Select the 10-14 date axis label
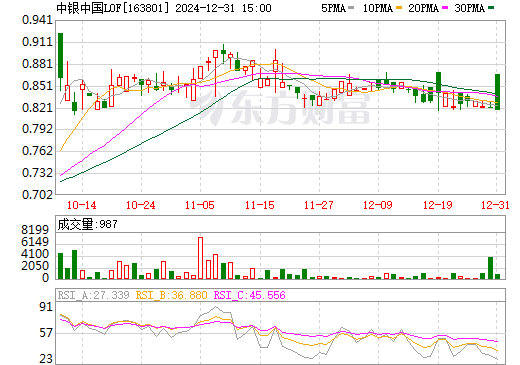Viewport: 520px width, 365px height. pos(82,205)
